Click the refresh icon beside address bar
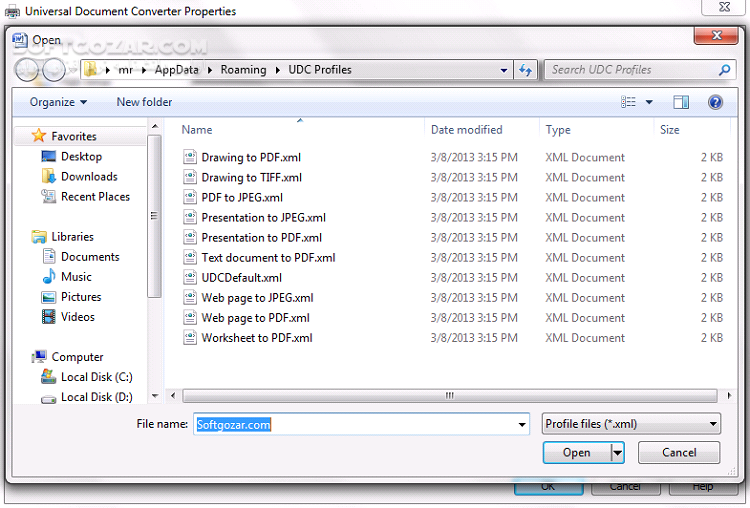This screenshot has width=750, height=508. pos(526,70)
